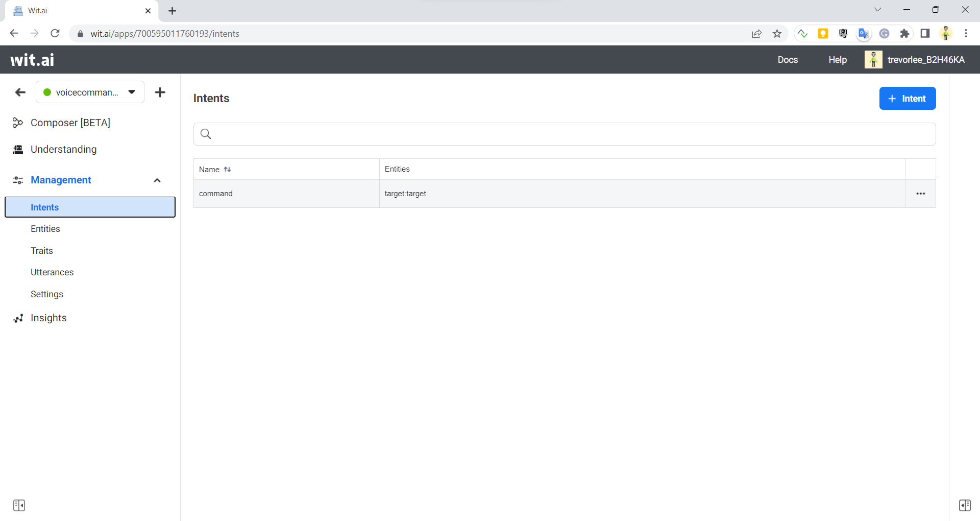Select Management in the sidebar

61,180
